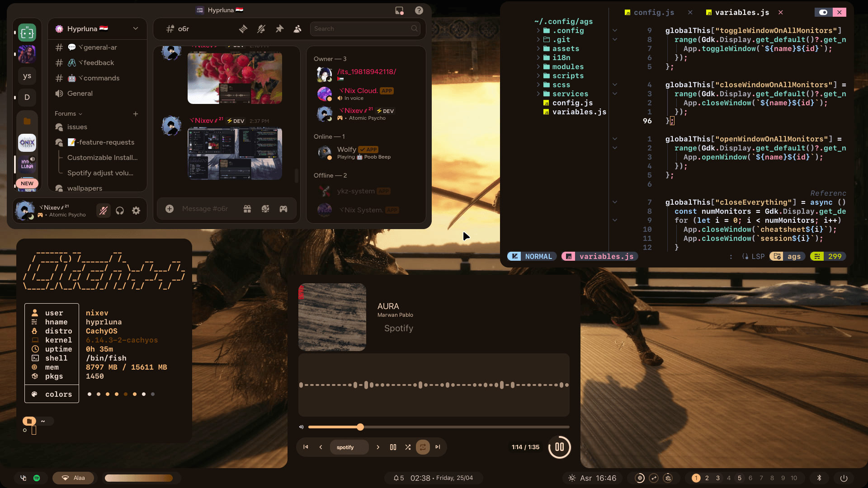Open Discord user settings gear

point(136,211)
